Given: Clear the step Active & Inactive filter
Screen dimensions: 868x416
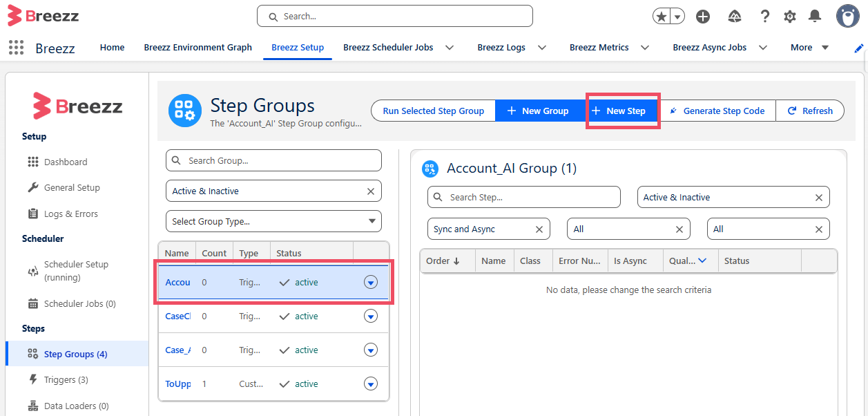Looking at the screenshot, I should pyautogui.click(x=819, y=198).
